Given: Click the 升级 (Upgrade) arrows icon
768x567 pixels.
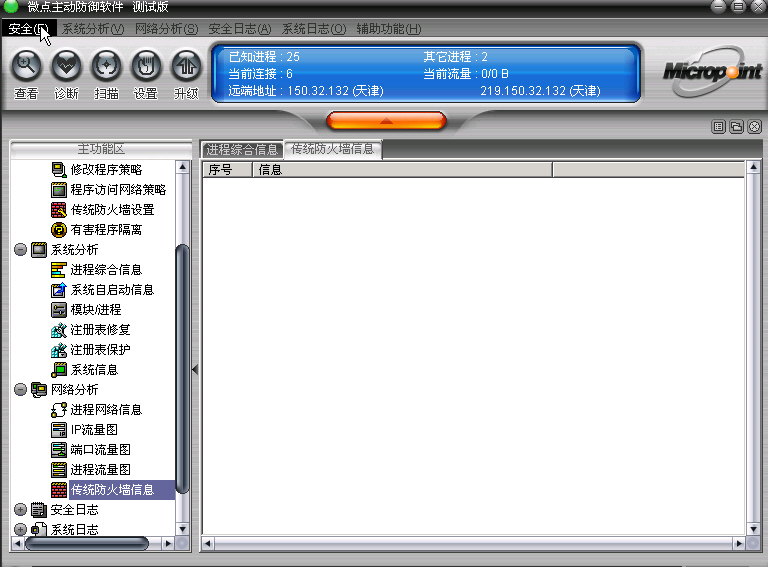Looking at the screenshot, I should tap(186, 66).
